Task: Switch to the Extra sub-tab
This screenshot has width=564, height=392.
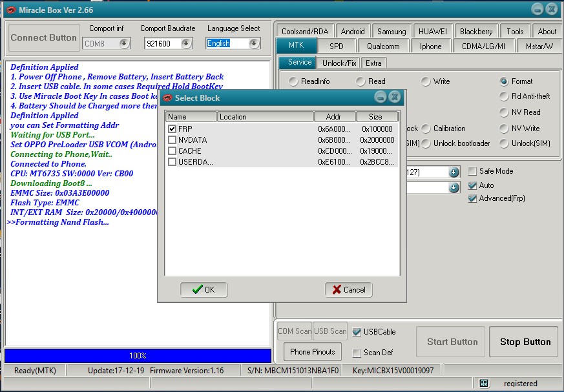Action: (x=373, y=63)
